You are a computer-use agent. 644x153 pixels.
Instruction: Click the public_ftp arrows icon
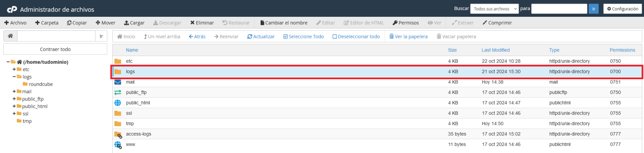[118, 92]
